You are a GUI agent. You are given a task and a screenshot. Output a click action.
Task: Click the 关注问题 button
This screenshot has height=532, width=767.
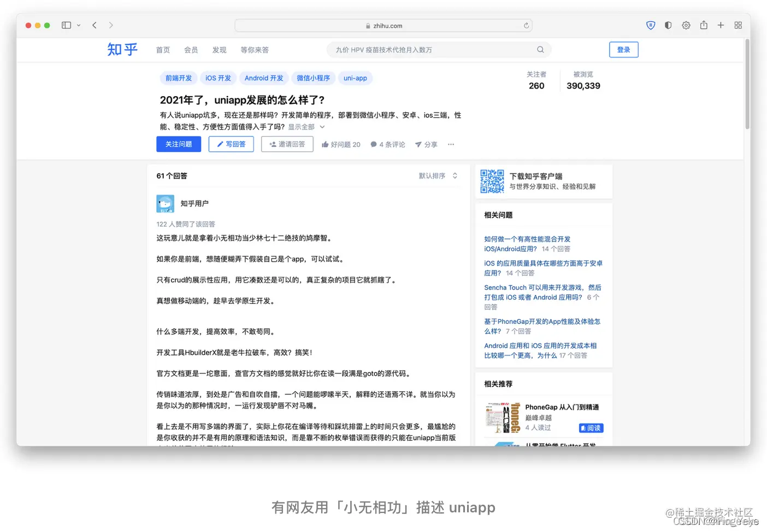click(179, 144)
